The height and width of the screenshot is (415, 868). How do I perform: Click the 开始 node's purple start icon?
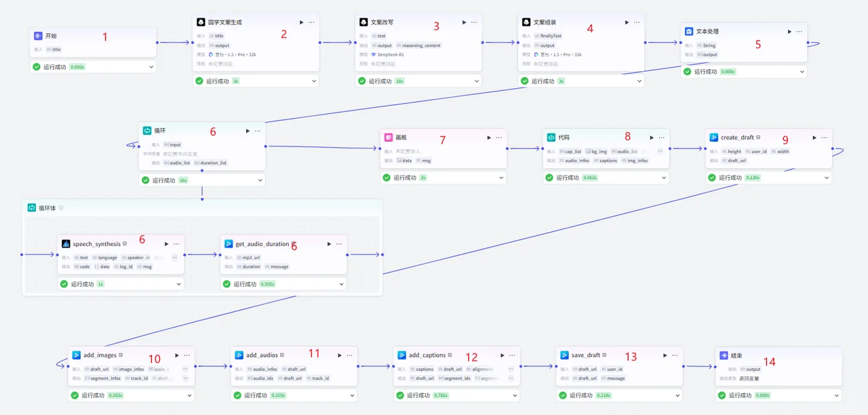[x=38, y=36]
